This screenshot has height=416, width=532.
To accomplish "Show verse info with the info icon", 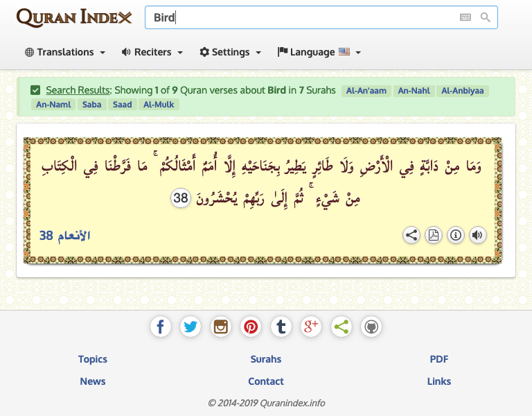I will coord(456,235).
